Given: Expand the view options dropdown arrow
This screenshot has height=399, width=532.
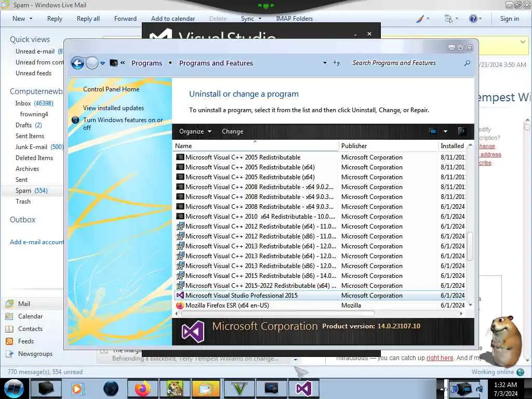Looking at the screenshot, I should click(x=445, y=131).
